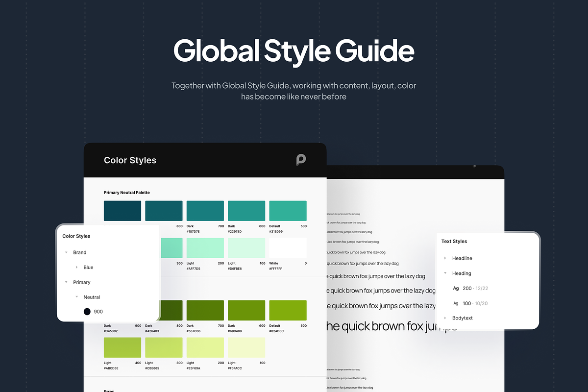Click the logo icon in the Color Styles header
This screenshot has height=392, width=588.
(x=301, y=160)
